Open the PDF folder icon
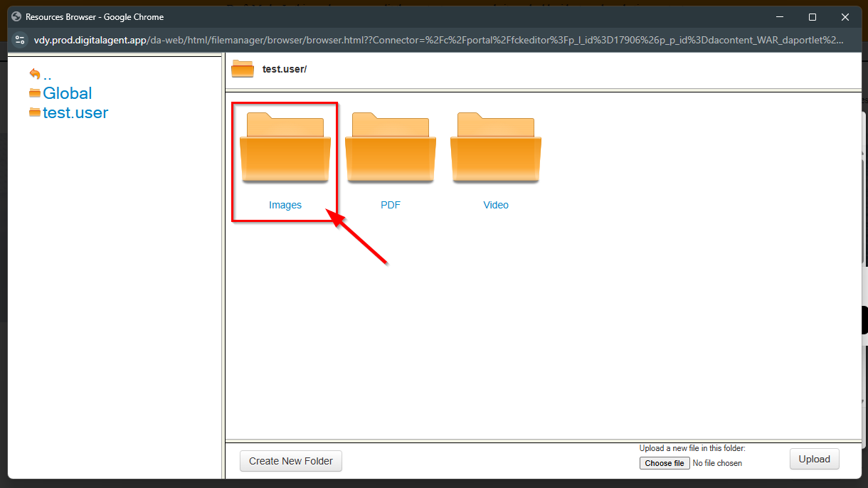Viewport: 868px width, 488px height. tap(391, 147)
